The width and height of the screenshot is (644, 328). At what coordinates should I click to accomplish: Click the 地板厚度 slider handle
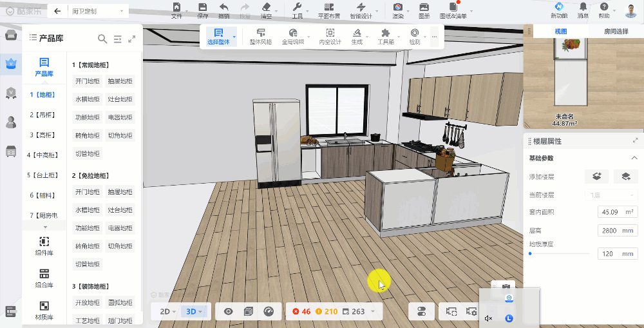coord(530,254)
